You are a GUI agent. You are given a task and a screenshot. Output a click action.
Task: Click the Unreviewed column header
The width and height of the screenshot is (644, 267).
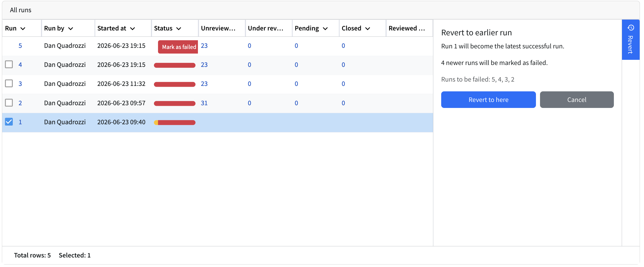coord(222,28)
